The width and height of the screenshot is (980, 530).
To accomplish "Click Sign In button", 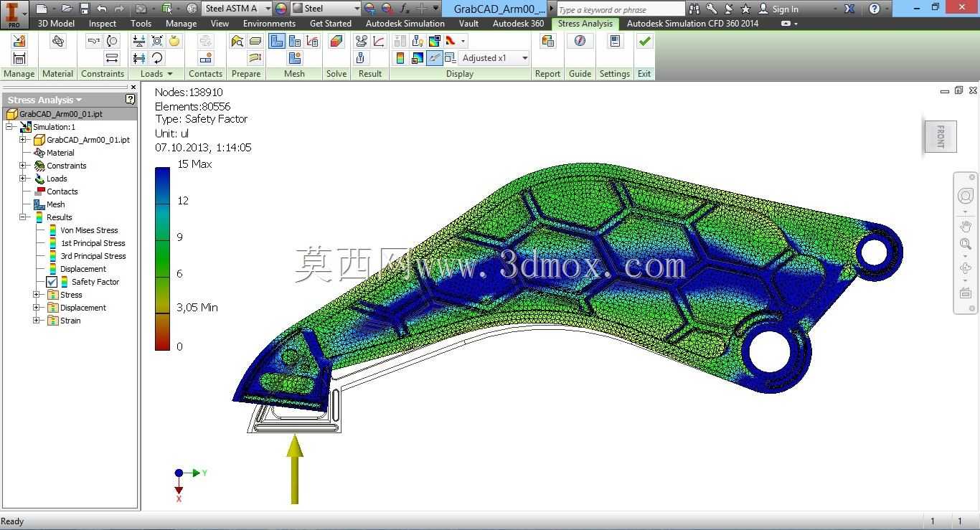I will click(778, 9).
